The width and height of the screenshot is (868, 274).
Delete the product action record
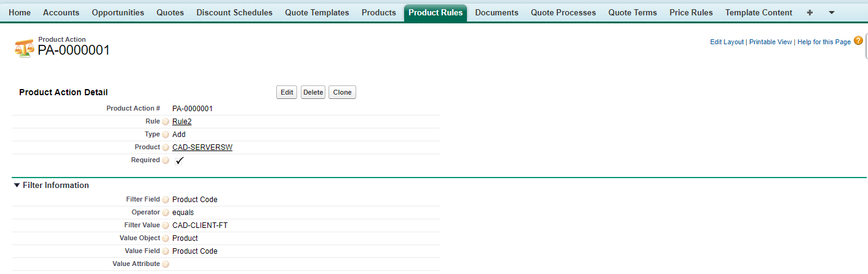313,92
